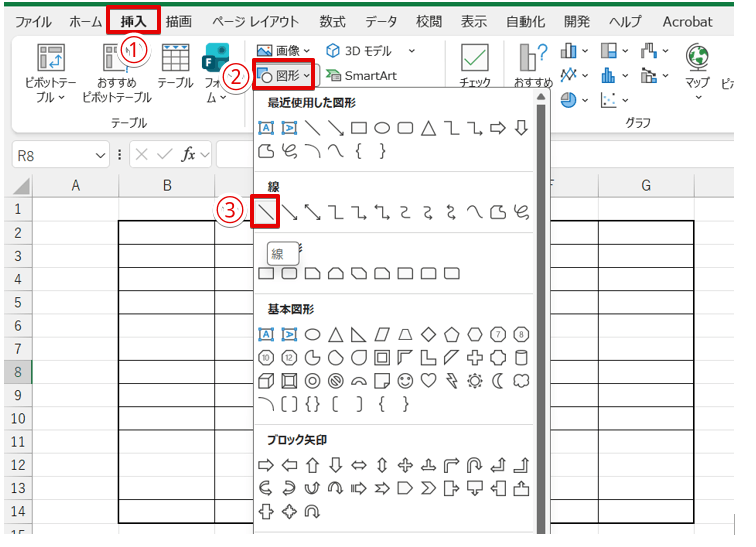Open the 開発 ribbon tab
This screenshot has height=547, width=756.
577,22
